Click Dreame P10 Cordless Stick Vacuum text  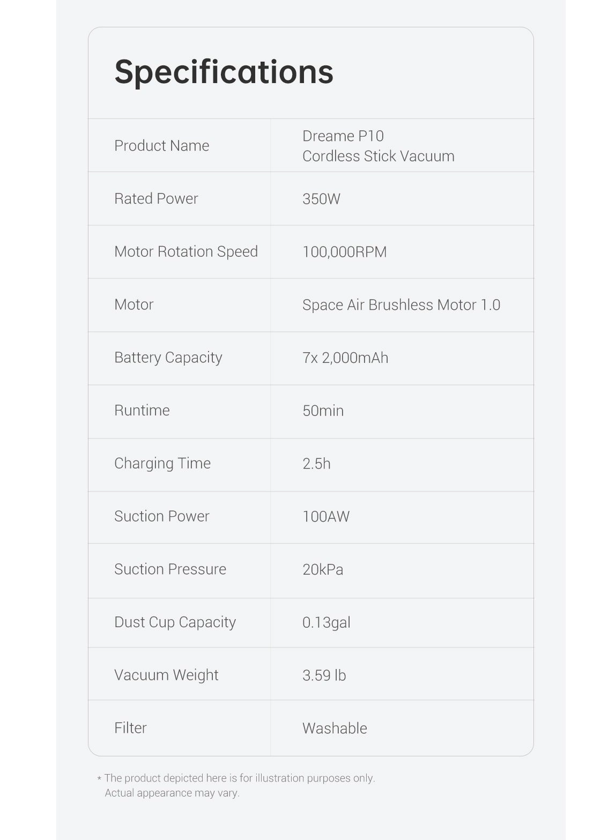pos(378,146)
